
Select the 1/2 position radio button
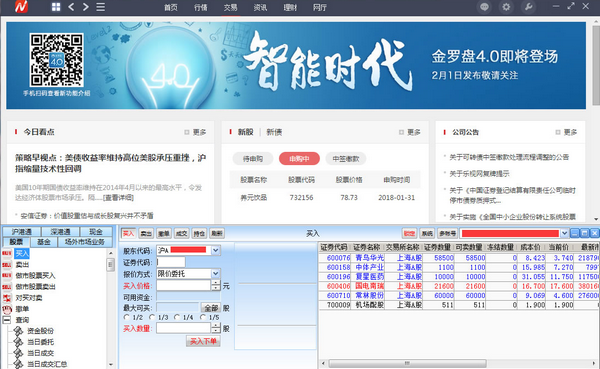pyautogui.click(x=127, y=317)
